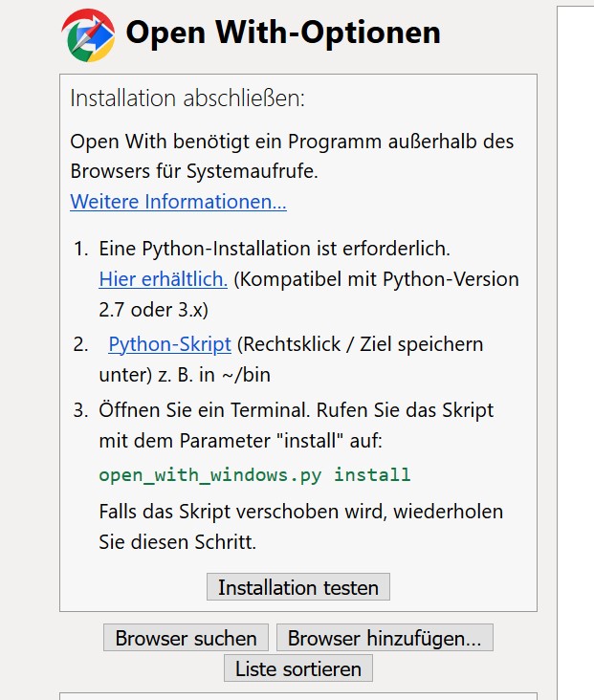Click the Open With logo icon

(x=88, y=34)
